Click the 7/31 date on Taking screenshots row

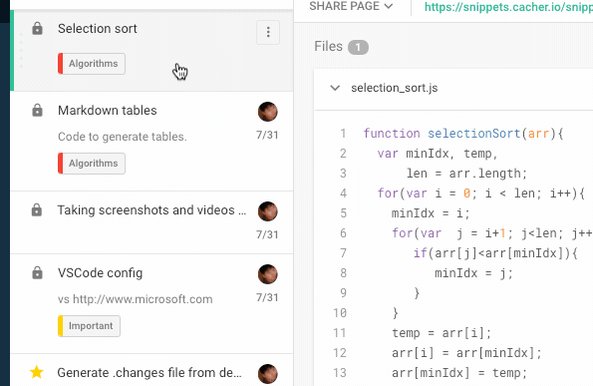click(267, 235)
